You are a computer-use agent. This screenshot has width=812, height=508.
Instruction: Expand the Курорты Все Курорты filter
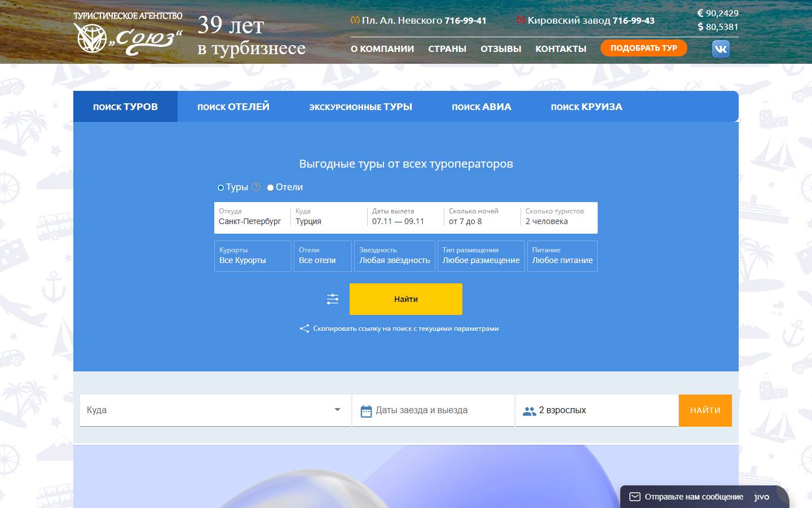253,256
